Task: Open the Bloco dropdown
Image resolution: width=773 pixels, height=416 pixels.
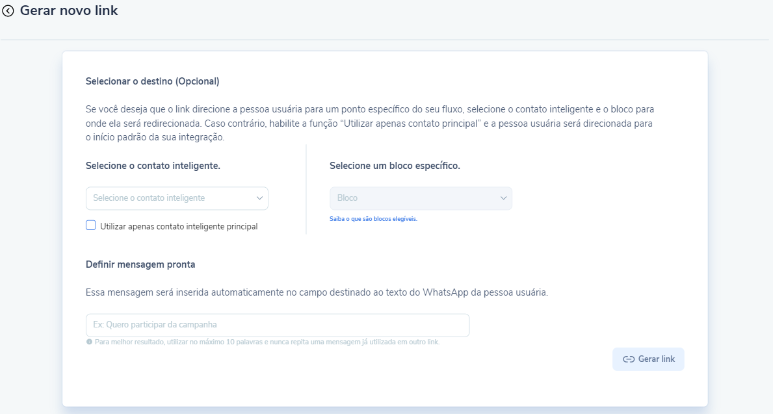Action: pos(415,198)
